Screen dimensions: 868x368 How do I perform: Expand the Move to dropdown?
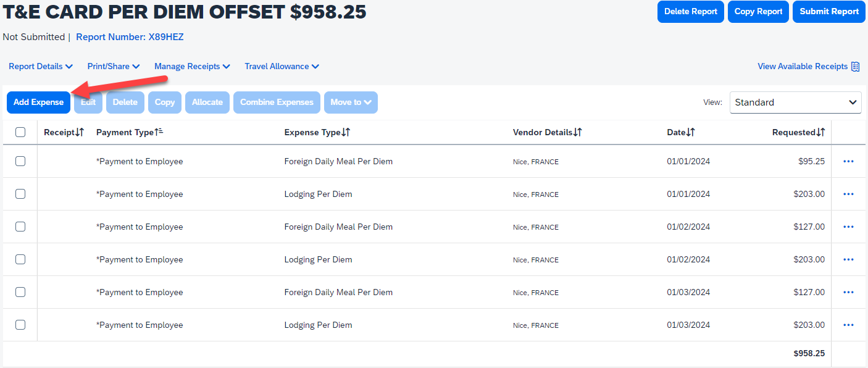(351, 102)
